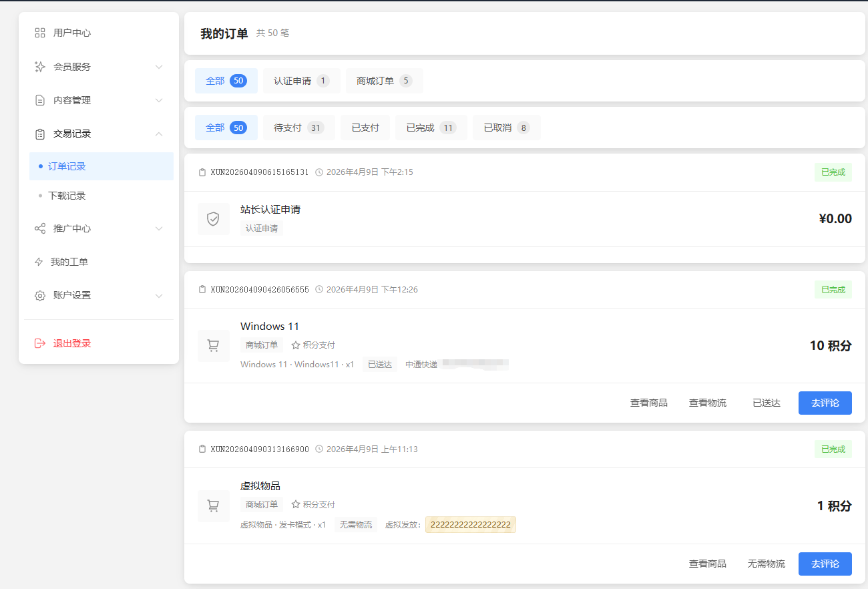This screenshot has height=589, width=868.
Task: Click the 我的工单 lightning icon
Action: coord(39,262)
